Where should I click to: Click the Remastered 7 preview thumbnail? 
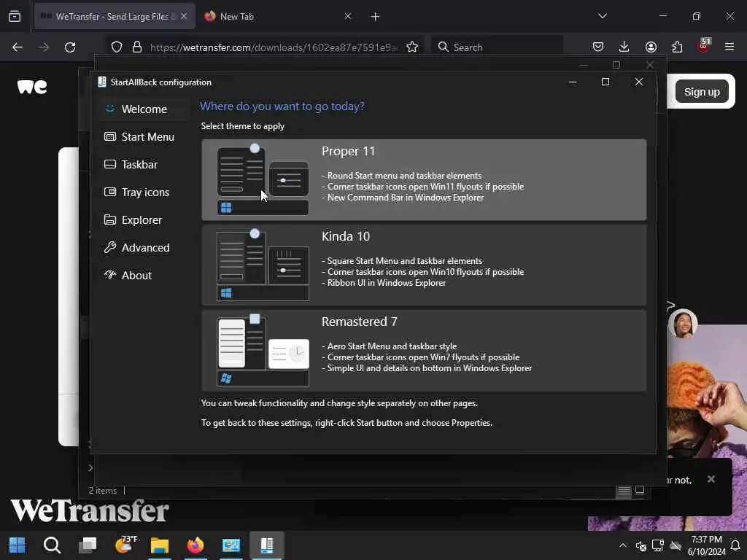(x=263, y=350)
